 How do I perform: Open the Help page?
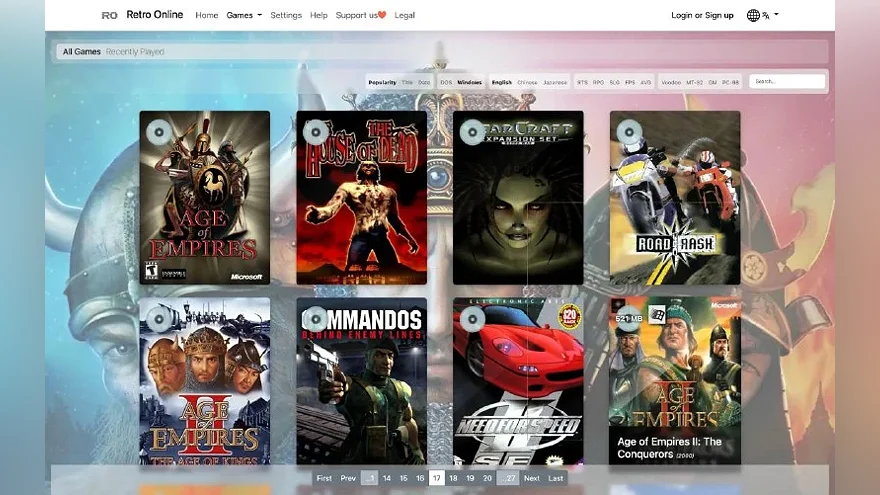click(x=319, y=15)
